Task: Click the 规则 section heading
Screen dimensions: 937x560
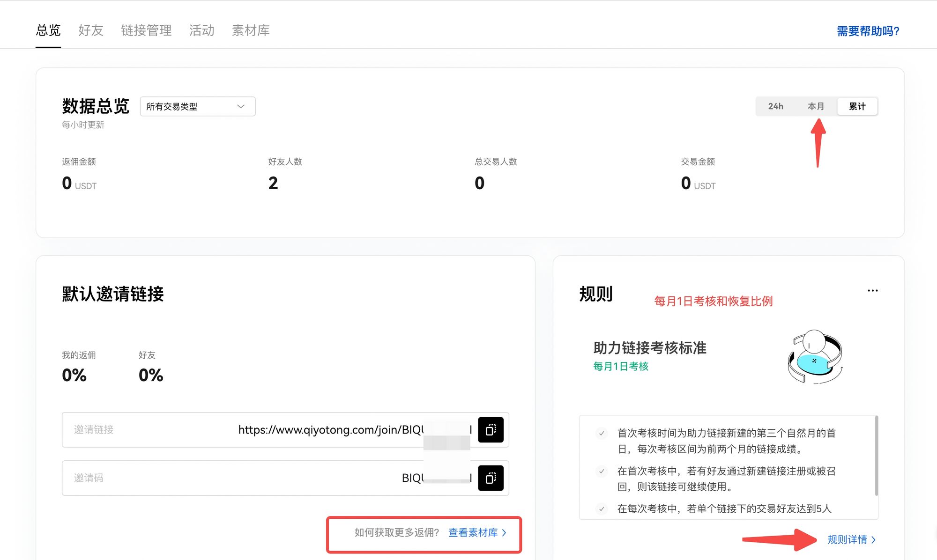Action: pyautogui.click(x=596, y=294)
